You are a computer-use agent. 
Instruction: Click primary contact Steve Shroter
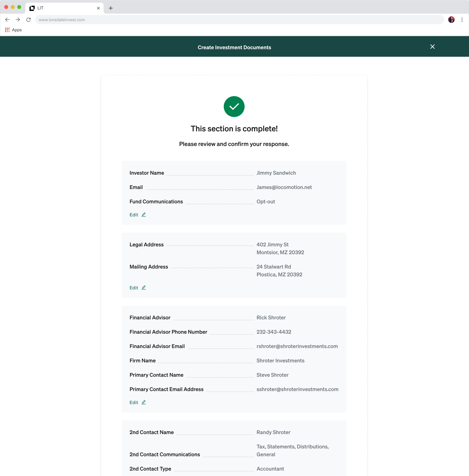tap(272, 375)
